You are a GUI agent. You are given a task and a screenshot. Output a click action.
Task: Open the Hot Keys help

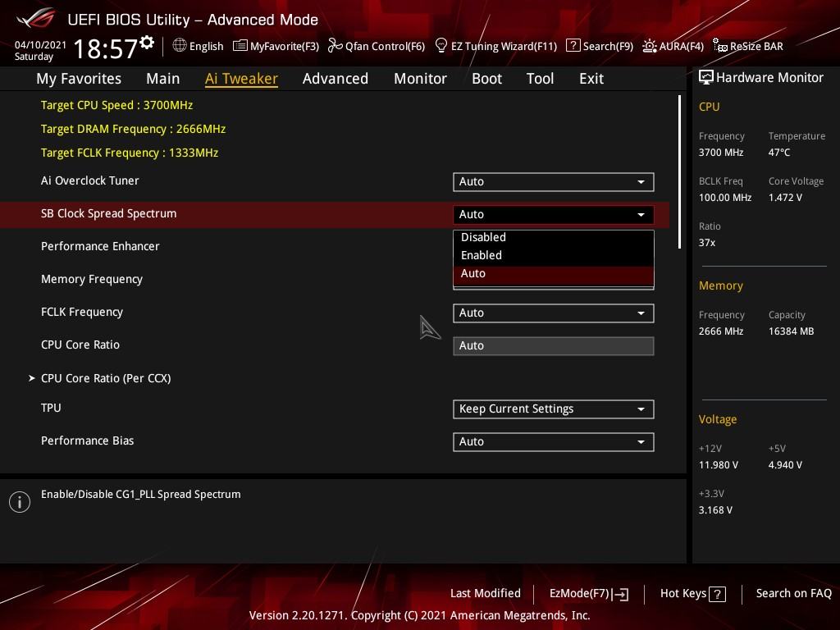(x=692, y=594)
